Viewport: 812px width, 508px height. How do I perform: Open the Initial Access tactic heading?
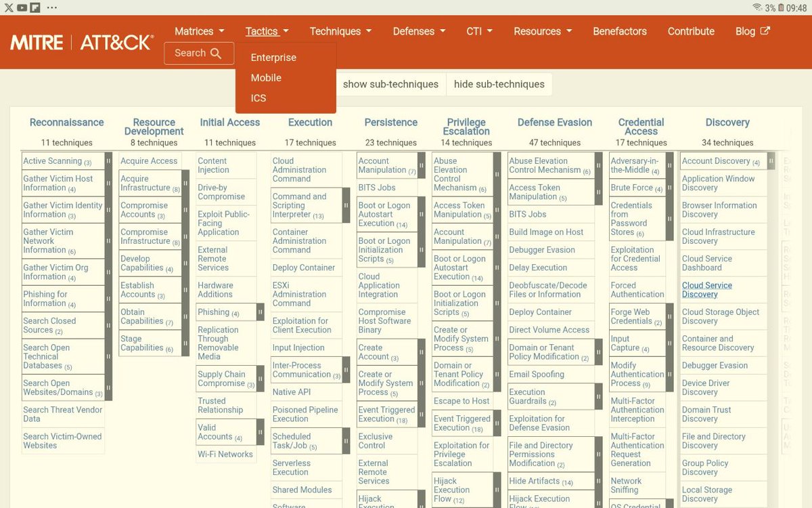coord(230,123)
